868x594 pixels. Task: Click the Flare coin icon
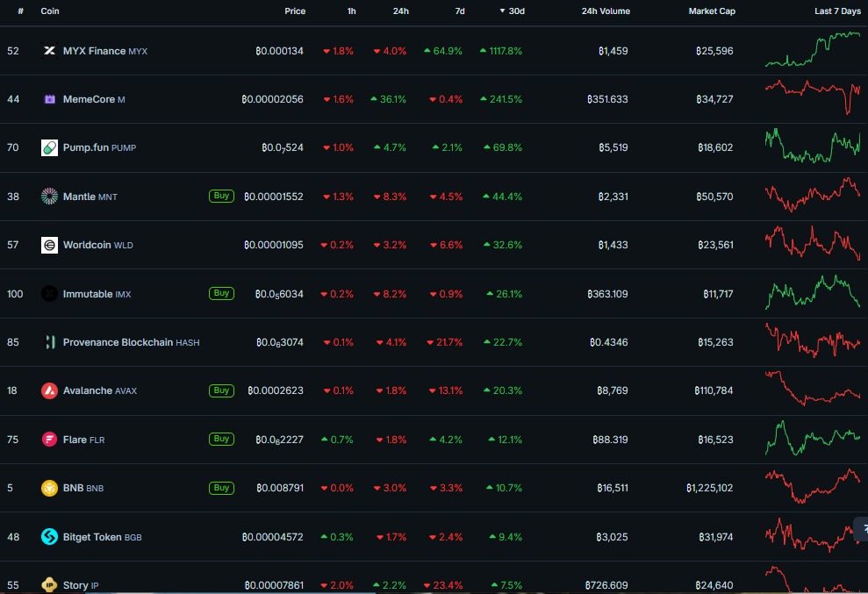(x=49, y=440)
